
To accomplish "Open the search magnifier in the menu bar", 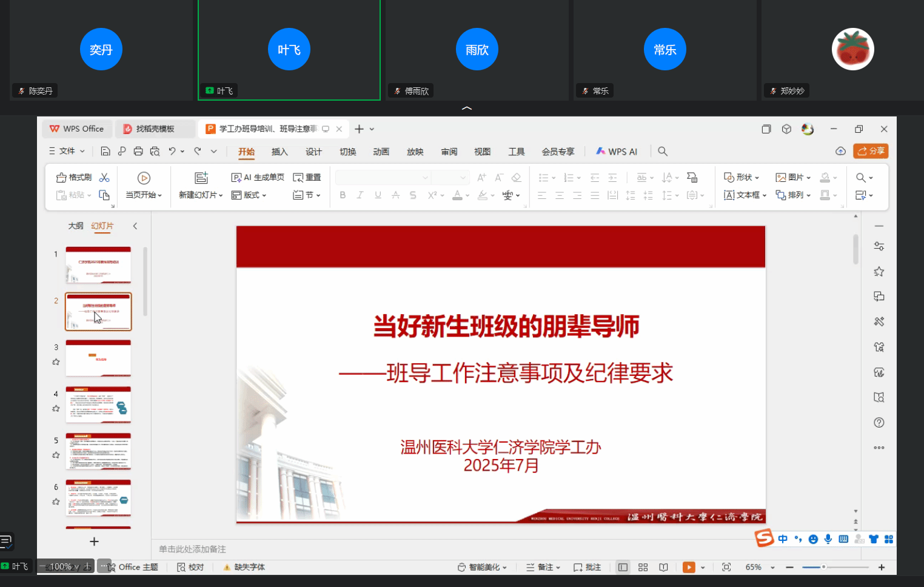I will 663,152.
